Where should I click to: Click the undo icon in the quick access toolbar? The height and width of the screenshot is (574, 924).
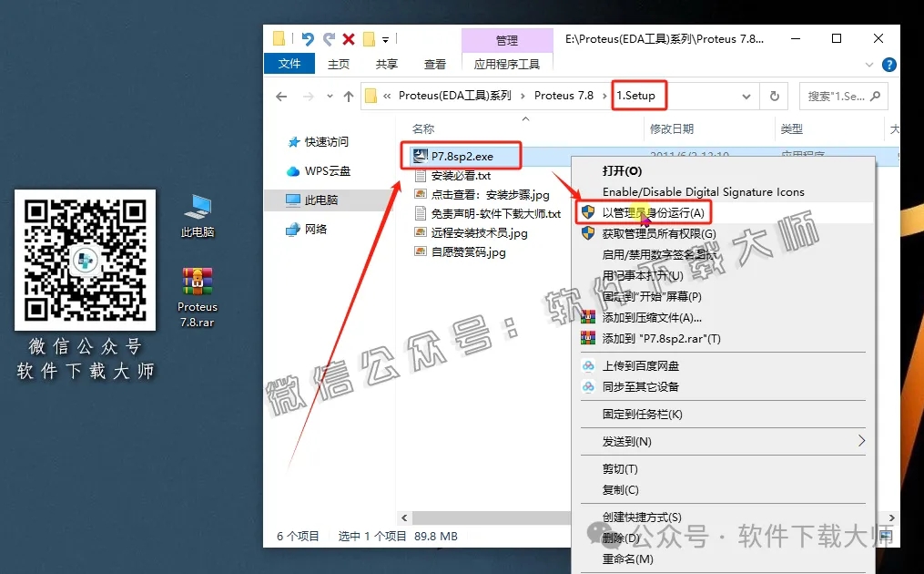click(308, 39)
